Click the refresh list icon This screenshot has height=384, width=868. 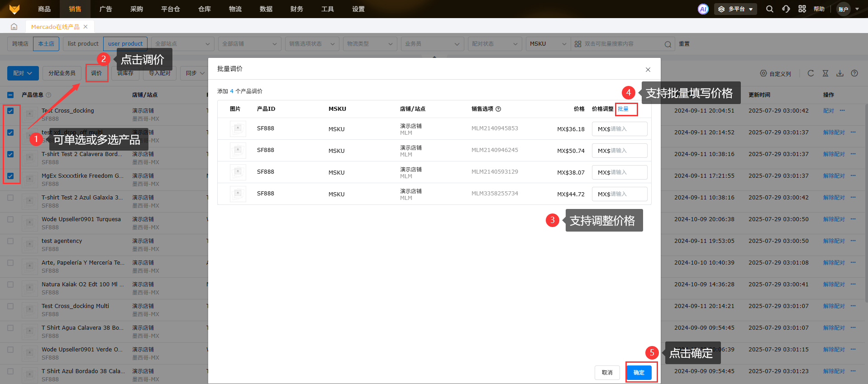(811, 73)
